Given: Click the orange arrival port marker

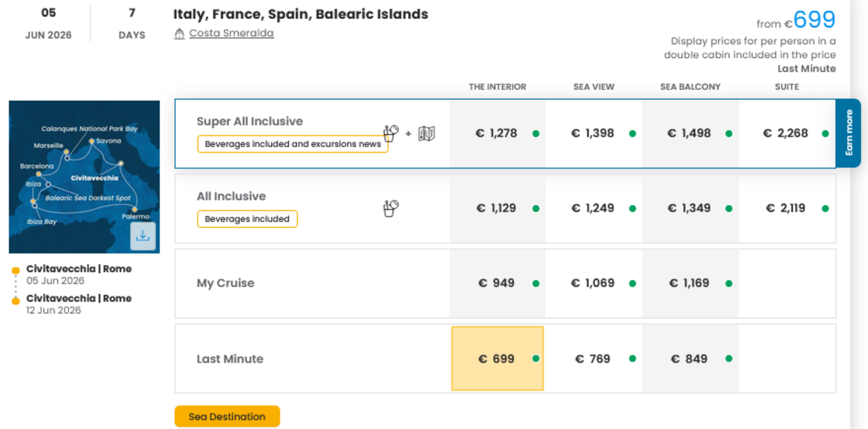Looking at the screenshot, I should 16,300.
